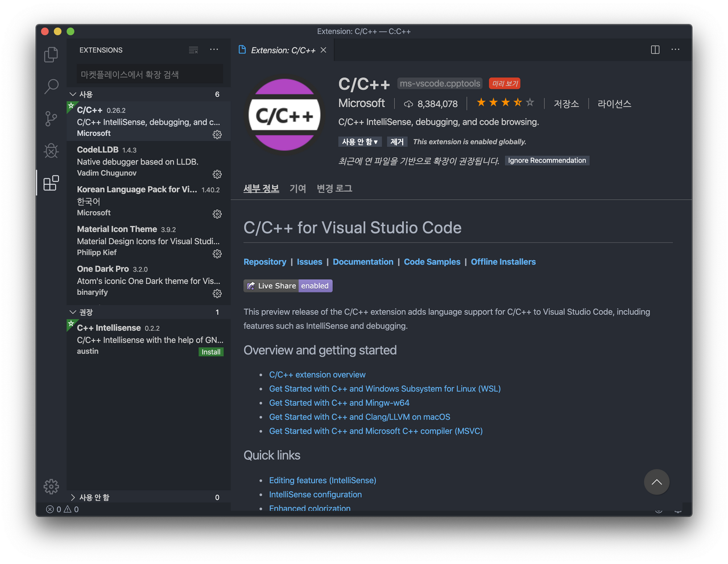Open the Code Samples link

(432, 262)
